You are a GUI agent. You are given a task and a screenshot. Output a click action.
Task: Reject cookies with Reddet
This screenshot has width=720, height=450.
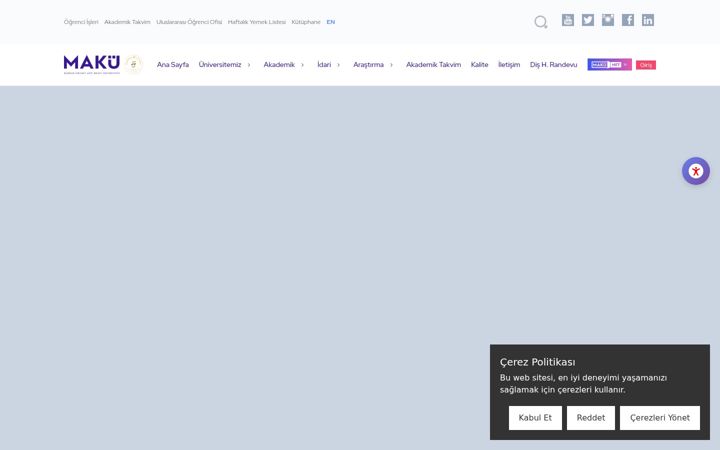point(591,418)
